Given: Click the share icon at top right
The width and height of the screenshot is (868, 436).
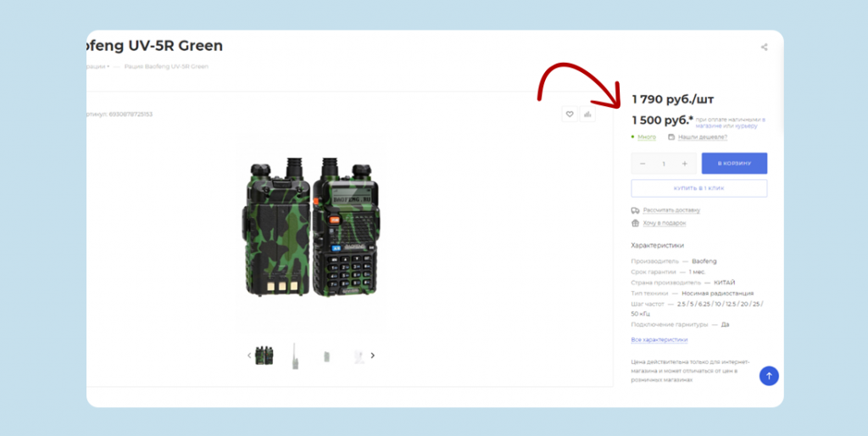Looking at the screenshot, I should [764, 48].
